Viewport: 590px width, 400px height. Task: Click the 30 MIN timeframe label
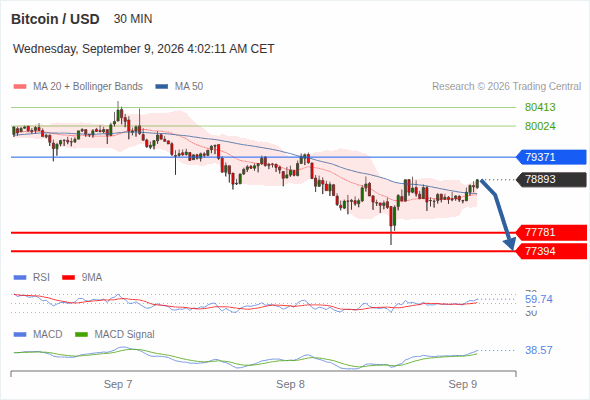(x=133, y=19)
